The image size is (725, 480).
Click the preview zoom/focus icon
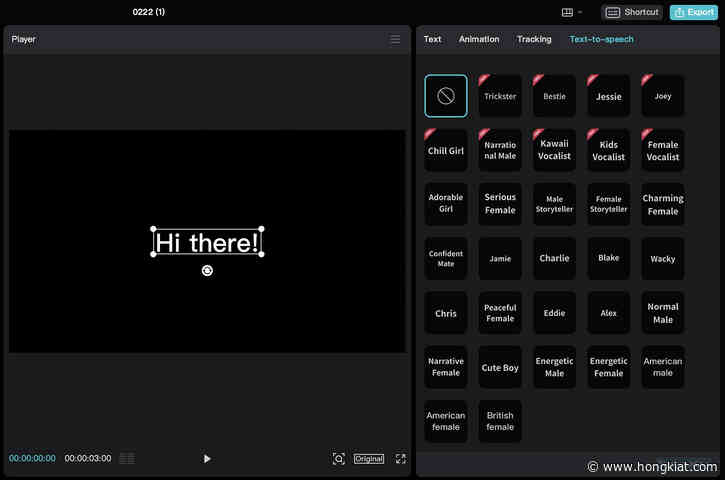[x=338, y=459]
